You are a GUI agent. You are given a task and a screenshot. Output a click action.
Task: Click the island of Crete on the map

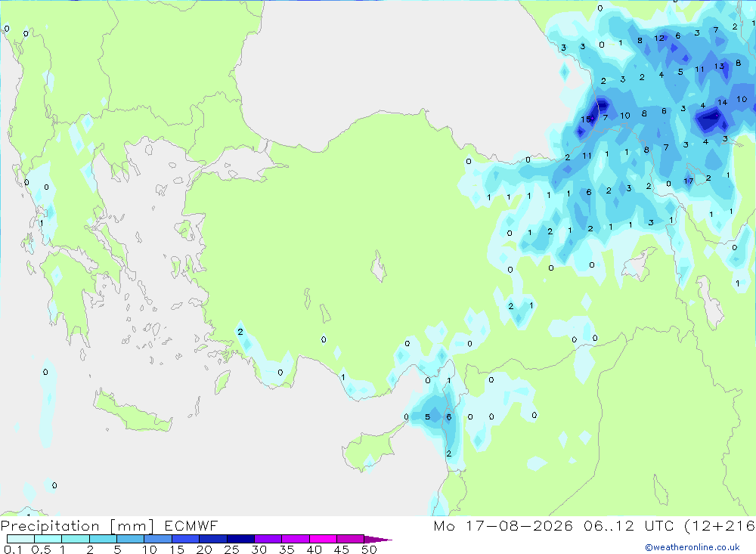(132, 413)
